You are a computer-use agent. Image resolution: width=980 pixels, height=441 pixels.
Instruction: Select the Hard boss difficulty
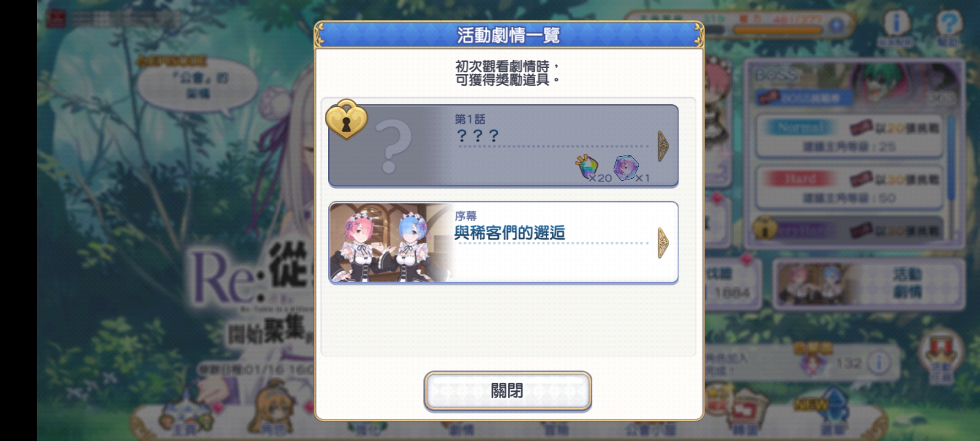point(849,187)
